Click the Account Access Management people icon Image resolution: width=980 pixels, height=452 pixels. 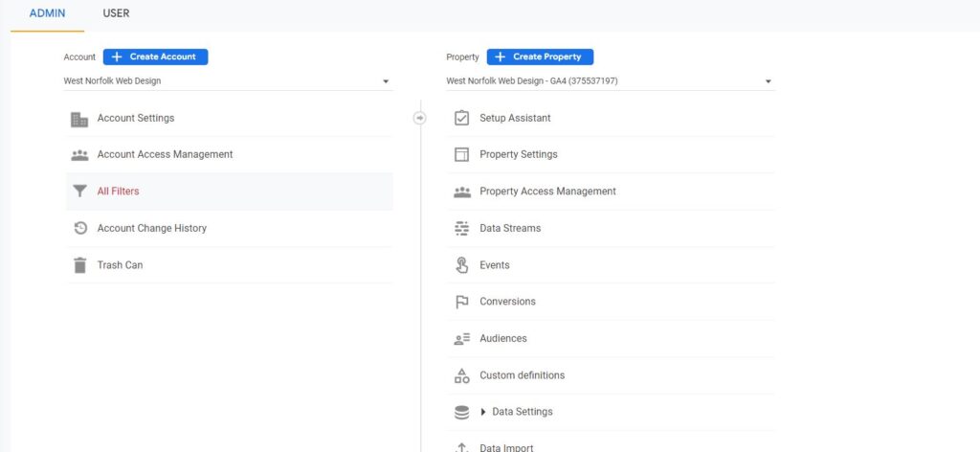point(79,154)
